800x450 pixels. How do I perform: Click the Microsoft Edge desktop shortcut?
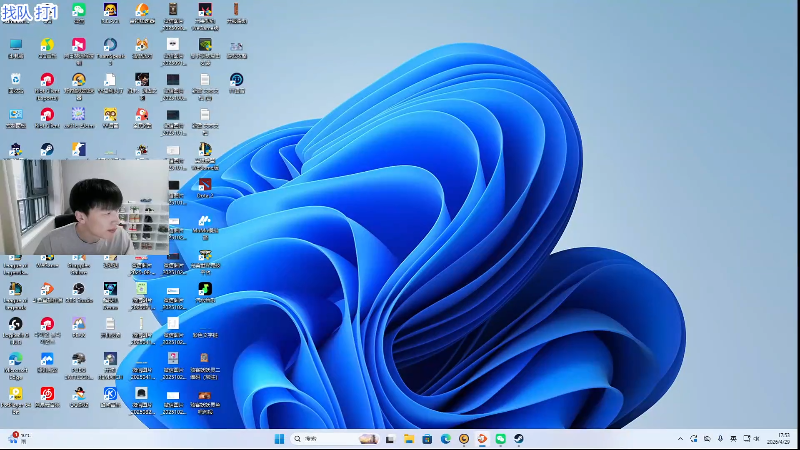coord(15,359)
